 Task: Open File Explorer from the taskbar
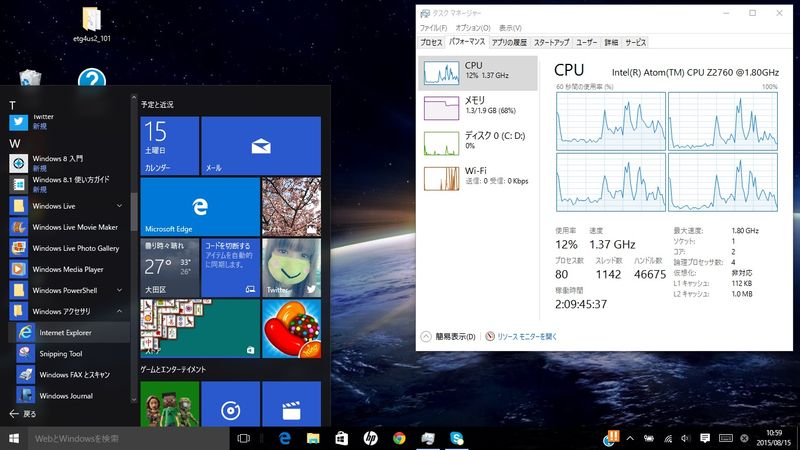(313, 438)
